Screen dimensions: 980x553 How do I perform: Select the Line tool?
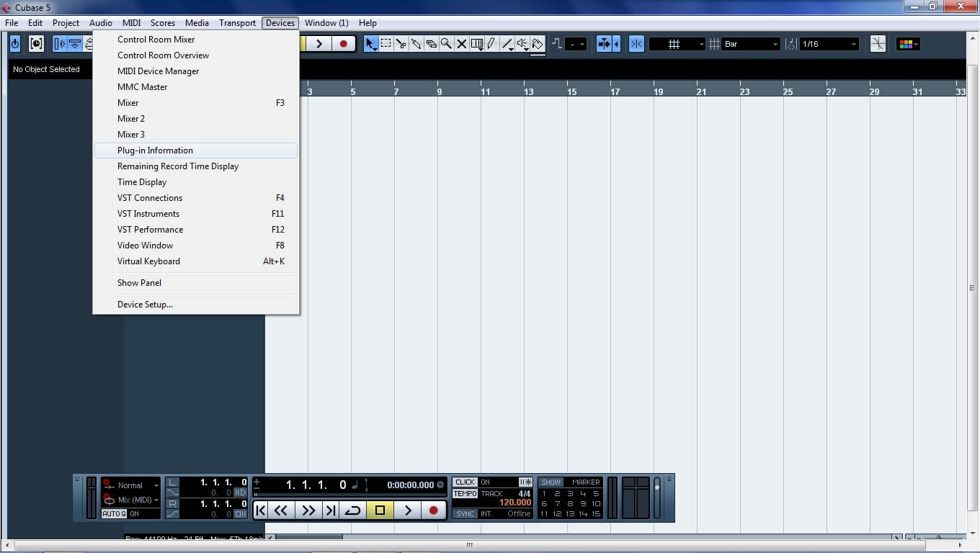(x=507, y=44)
